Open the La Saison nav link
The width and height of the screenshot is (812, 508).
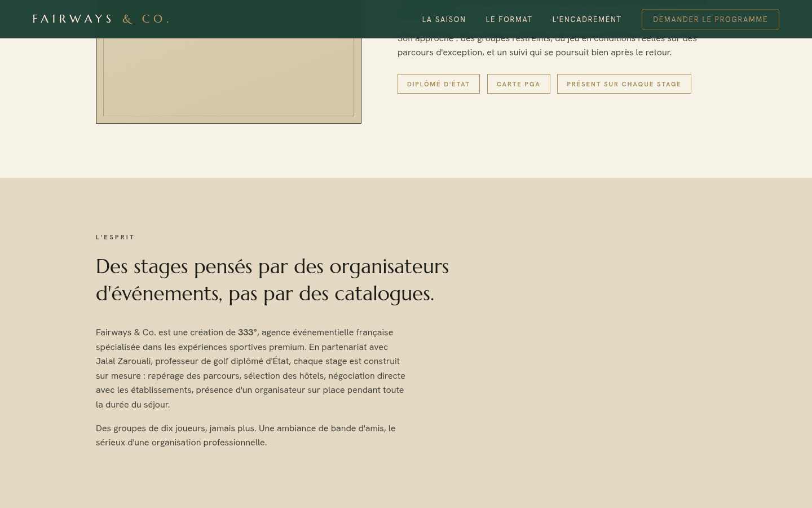pyautogui.click(x=444, y=19)
